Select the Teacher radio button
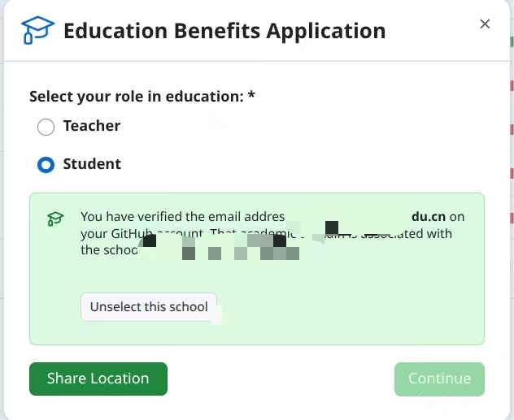 (x=46, y=127)
